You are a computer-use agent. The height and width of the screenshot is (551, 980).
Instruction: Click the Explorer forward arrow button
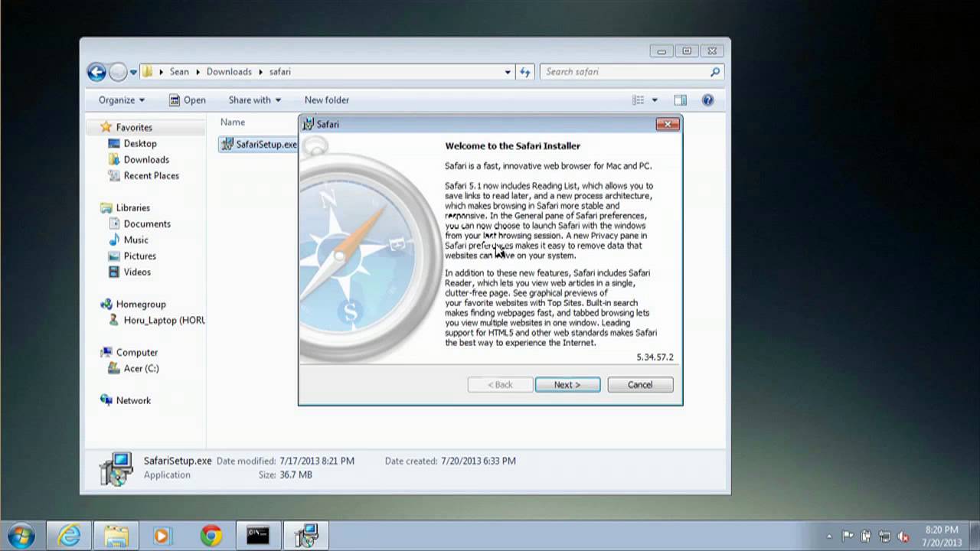[118, 72]
